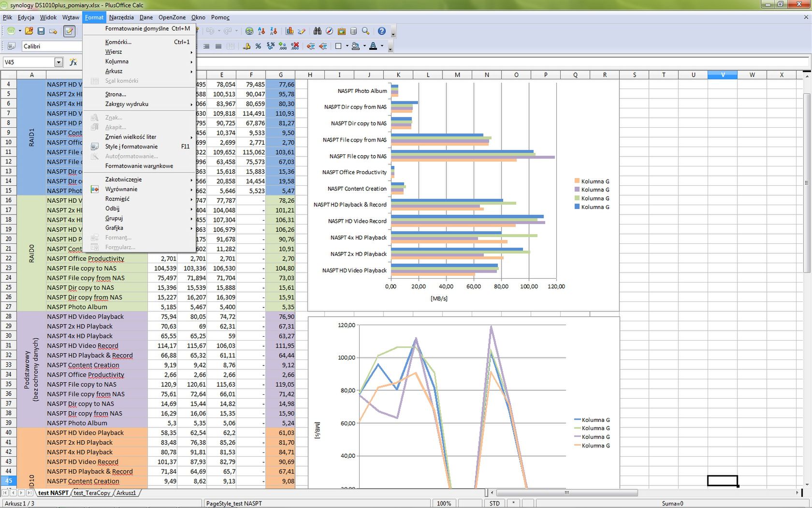Screen dimensions: 812x508
Task: Click the delete decimal place icon
Action: click(295, 46)
